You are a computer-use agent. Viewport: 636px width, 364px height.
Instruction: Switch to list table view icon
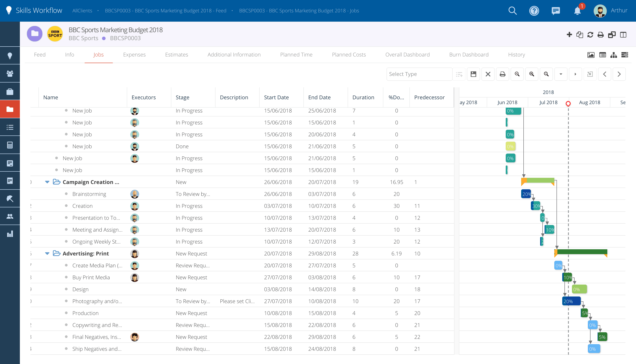602,55
